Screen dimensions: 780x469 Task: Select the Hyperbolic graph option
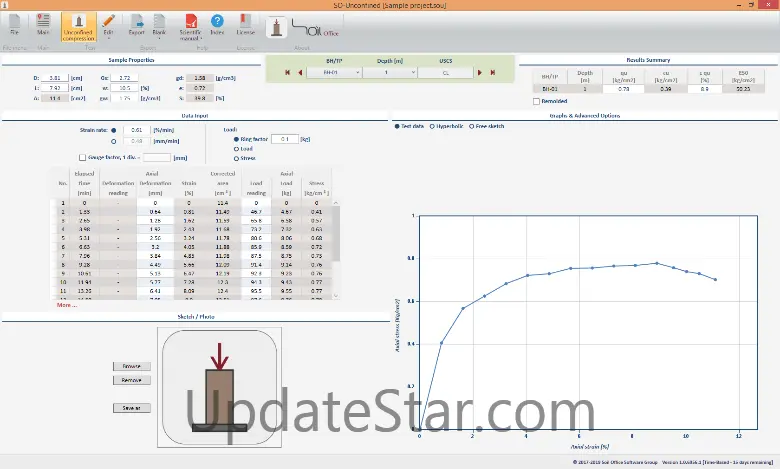pyautogui.click(x=432, y=126)
